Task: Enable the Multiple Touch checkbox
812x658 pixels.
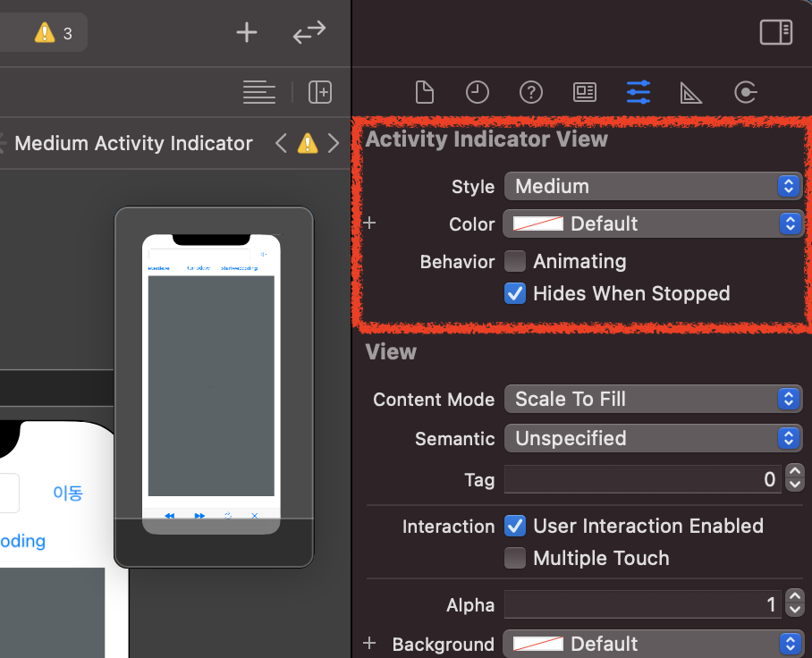Action: 515,558
